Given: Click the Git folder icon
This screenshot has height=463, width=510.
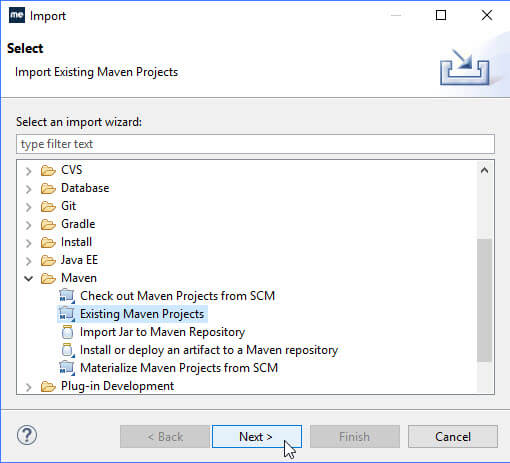Looking at the screenshot, I should (x=48, y=206).
